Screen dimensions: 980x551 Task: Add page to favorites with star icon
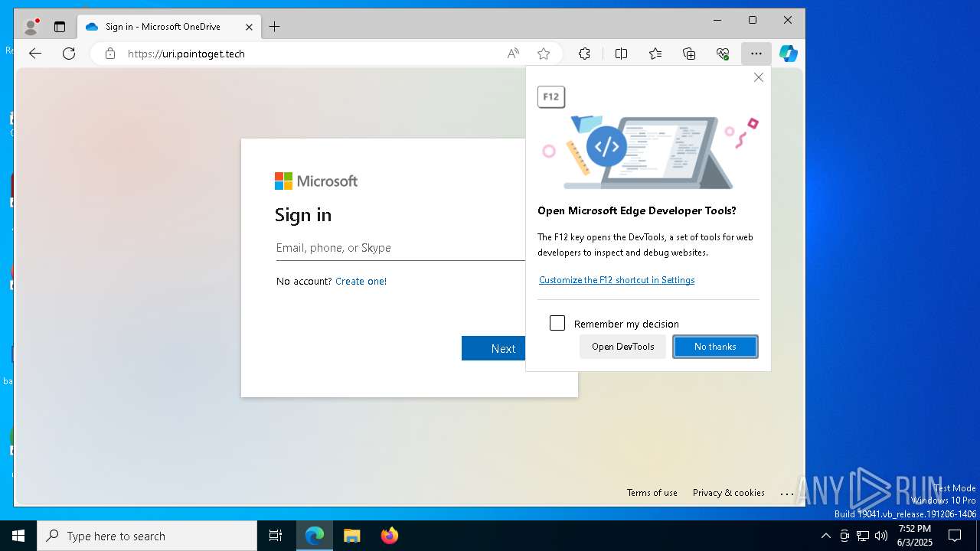(544, 54)
